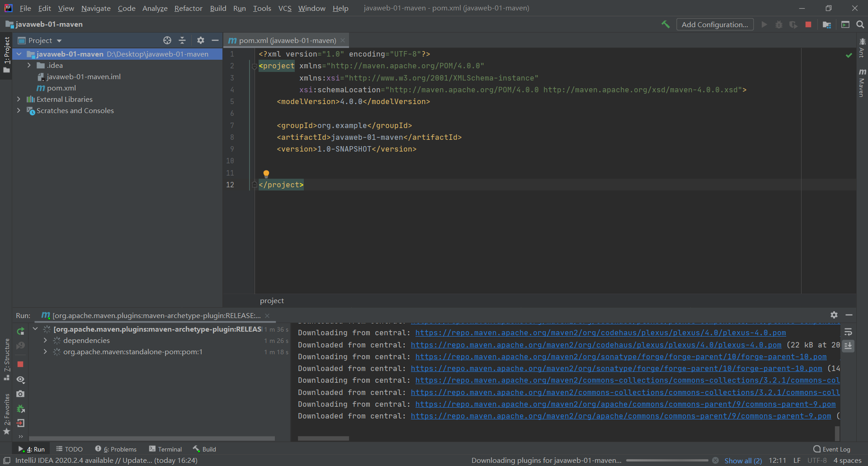Screen dimensions: 868x466
Task: Expand the dependencies run node
Action: (45, 340)
